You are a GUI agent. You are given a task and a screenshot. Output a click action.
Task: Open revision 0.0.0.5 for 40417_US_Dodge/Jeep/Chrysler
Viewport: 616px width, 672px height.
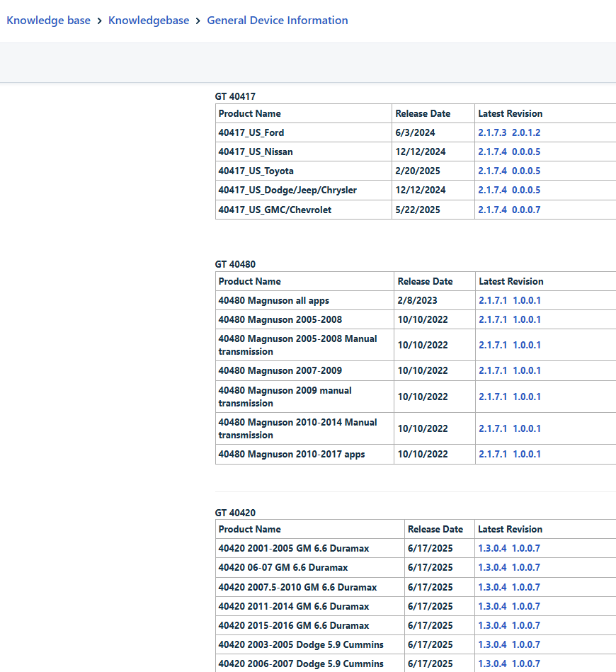pyautogui.click(x=526, y=190)
